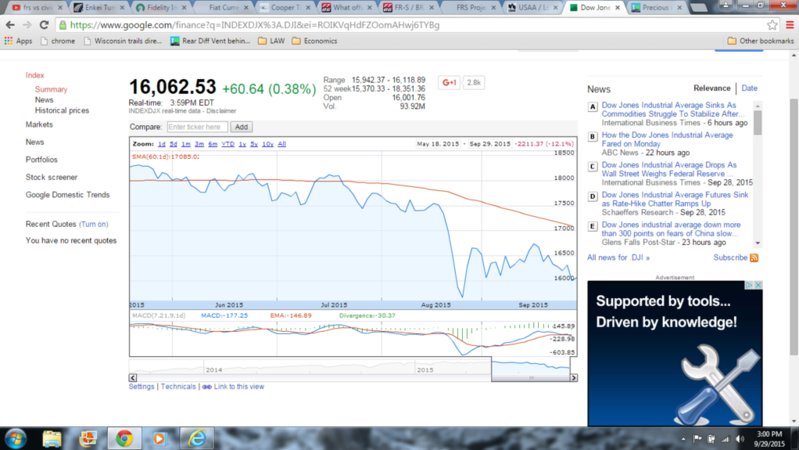Open the Technicals link below chart

[x=178, y=387]
